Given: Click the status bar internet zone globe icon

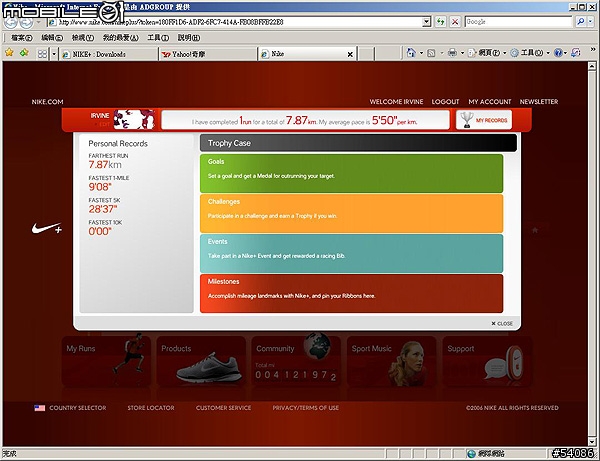Looking at the screenshot, I should [471, 454].
